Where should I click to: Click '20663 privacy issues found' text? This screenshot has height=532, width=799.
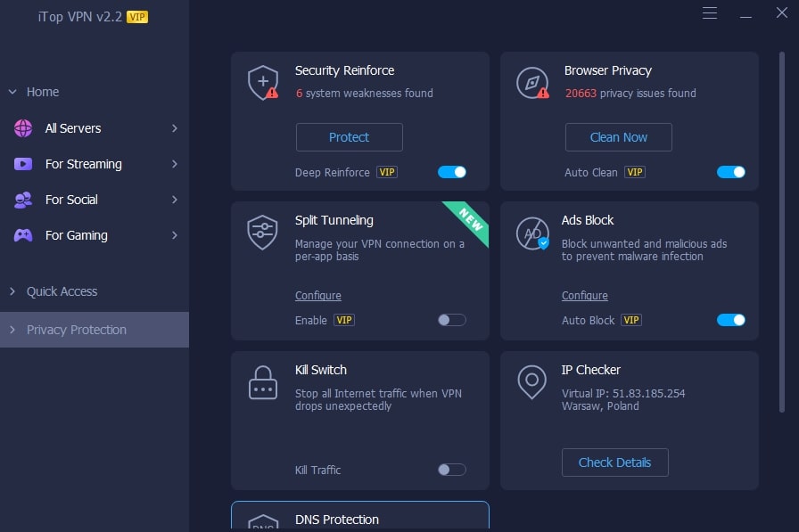click(x=630, y=94)
